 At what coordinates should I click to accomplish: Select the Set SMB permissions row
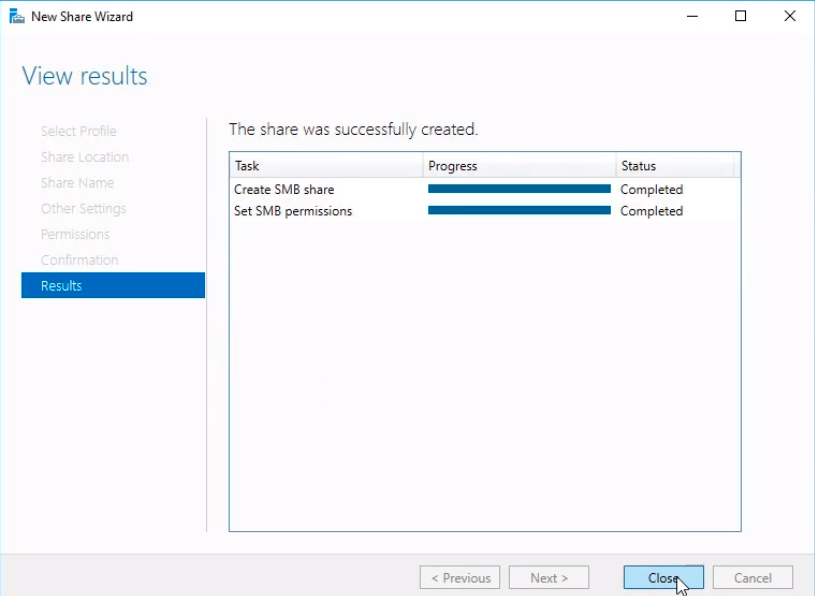[x=484, y=211]
